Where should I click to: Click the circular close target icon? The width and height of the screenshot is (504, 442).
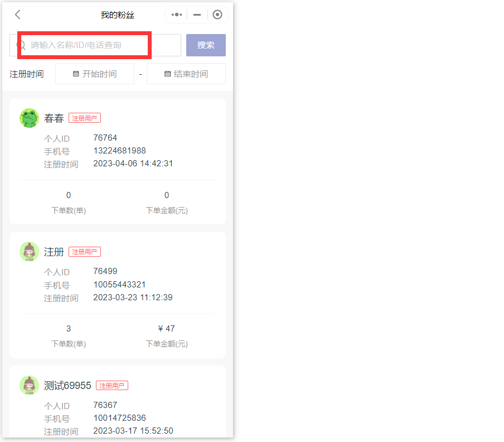[x=217, y=15]
